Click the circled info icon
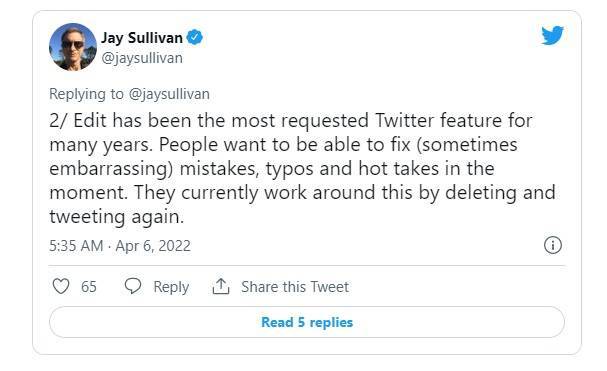Image resolution: width=607 pixels, height=371 pixels. point(553,245)
